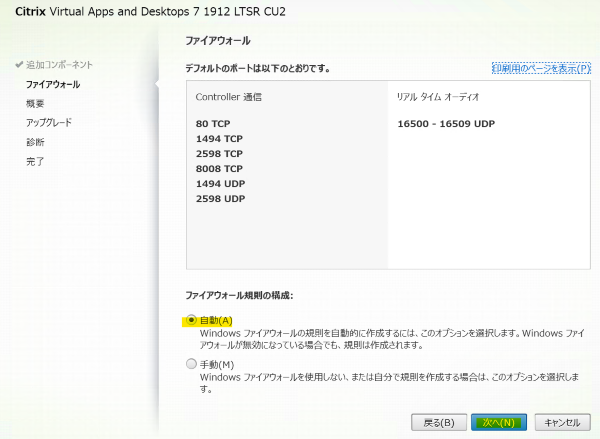Click the 16500 - 16509 UDP entry
The height and width of the screenshot is (439, 600).
(446, 124)
